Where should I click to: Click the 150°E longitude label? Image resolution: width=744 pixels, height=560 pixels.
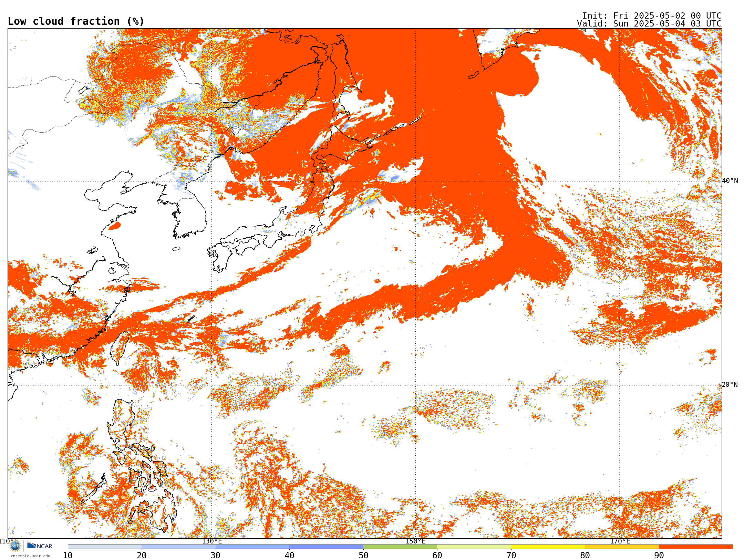[415, 541]
